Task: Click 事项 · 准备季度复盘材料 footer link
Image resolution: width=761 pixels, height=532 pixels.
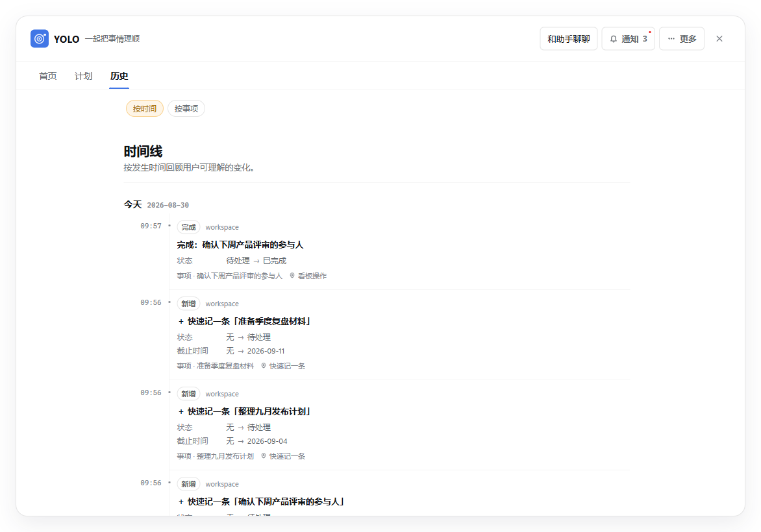Action: pos(216,366)
